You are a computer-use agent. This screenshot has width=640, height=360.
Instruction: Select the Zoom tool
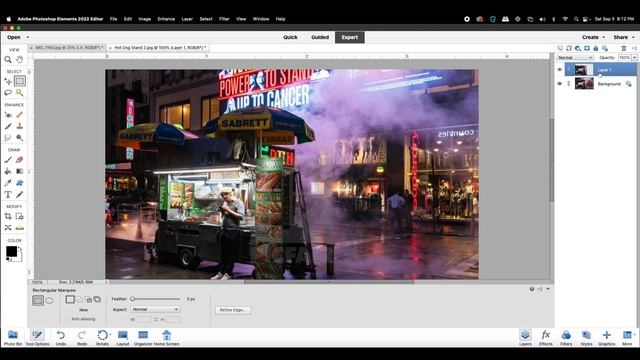[8, 60]
